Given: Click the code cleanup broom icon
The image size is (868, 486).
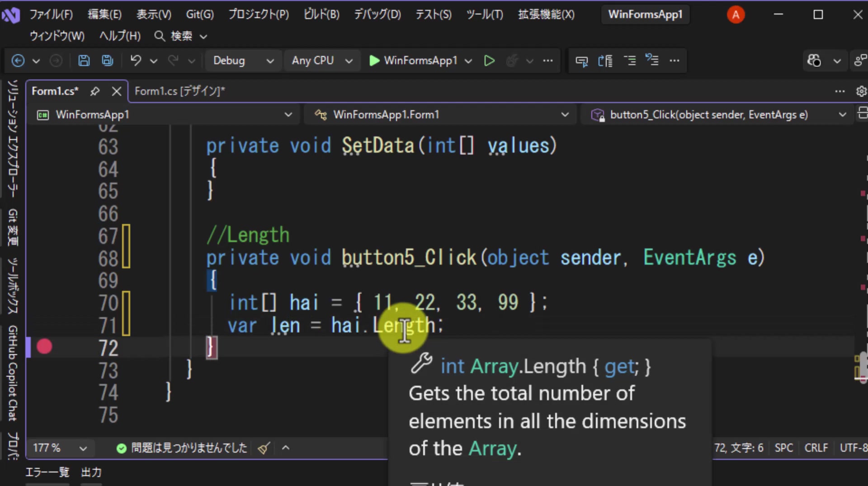Looking at the screenshot, I should pyautogui.click(x=264, y=448).
